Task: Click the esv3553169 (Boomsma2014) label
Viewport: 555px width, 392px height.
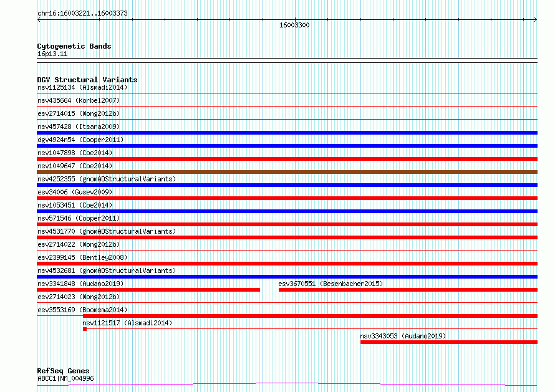Action: (82, 310)
